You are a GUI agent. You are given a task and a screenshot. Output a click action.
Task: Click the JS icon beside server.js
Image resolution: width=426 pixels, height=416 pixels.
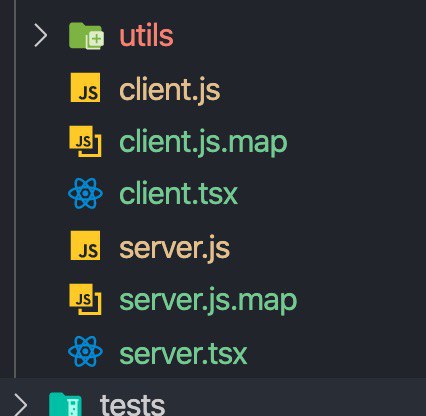tap(85, 245)
